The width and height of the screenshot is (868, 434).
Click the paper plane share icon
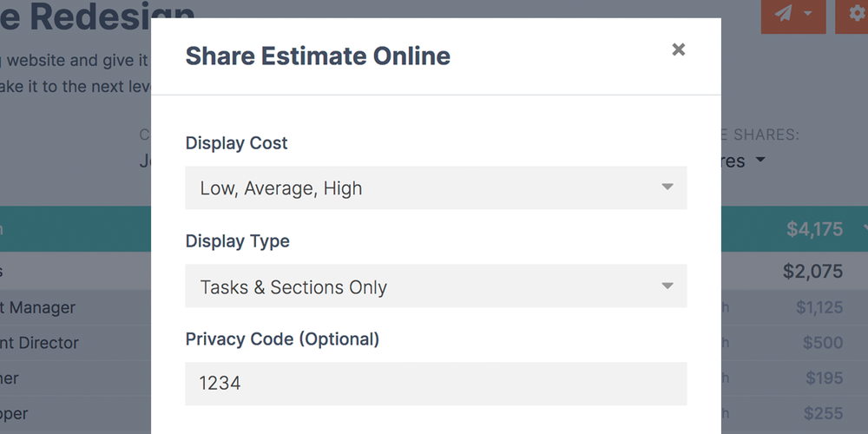pos(784,14)
